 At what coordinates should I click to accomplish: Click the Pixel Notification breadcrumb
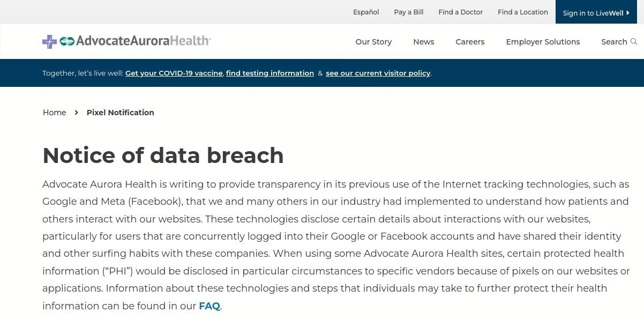click(121, 113)
